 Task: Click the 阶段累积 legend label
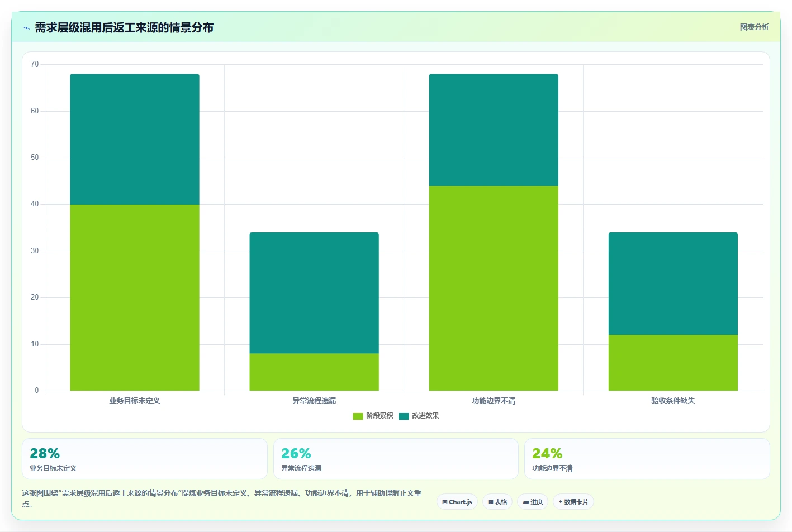pyautogui.click(x=380, y=416)
